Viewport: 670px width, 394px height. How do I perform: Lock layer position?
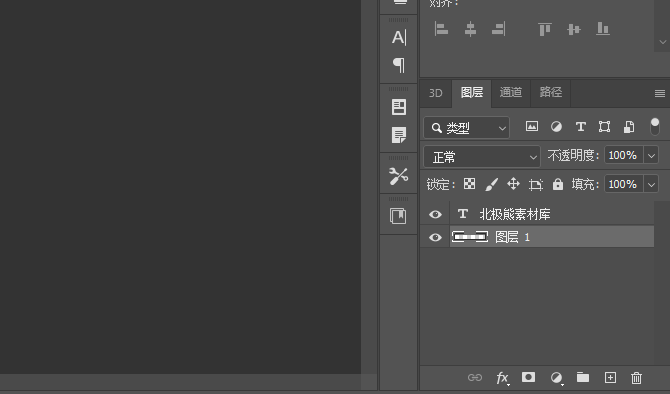[513, 184]
